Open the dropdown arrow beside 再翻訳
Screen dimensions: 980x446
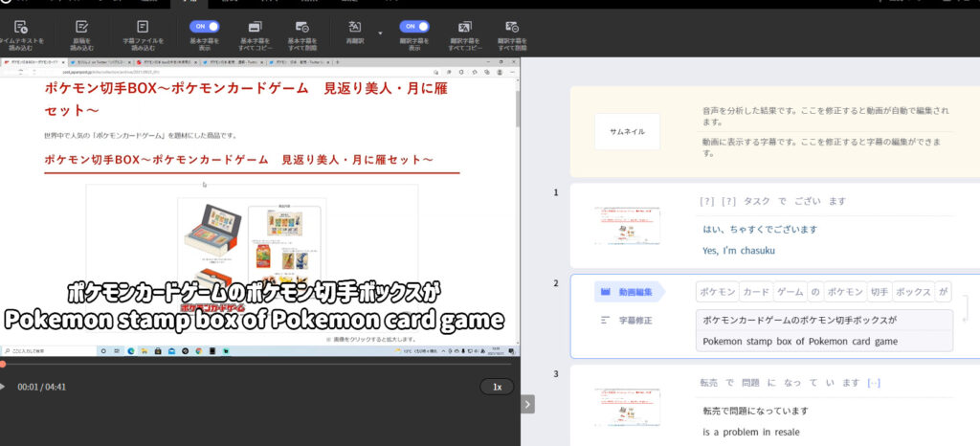pos(380,33)
